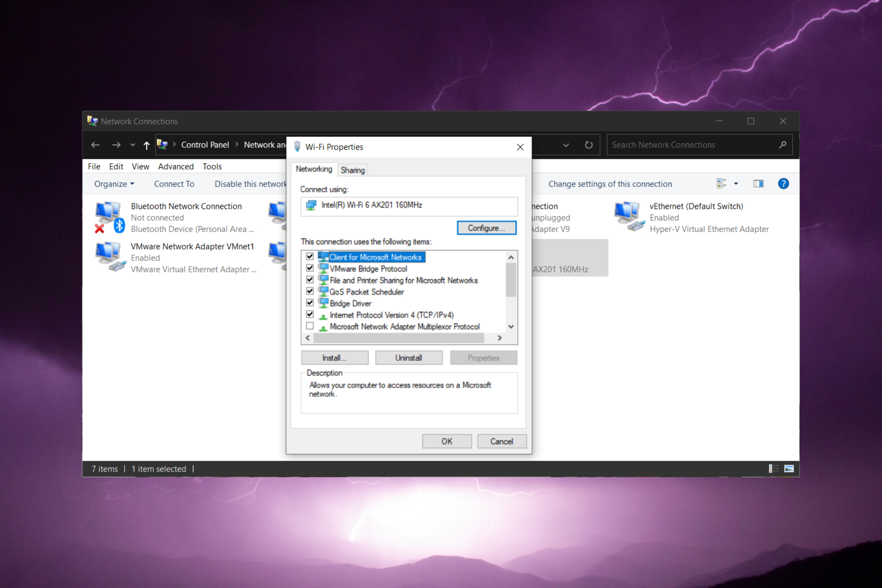Go up one folder level with the up arrow
The image size is (882, 588).
point(147,145)
